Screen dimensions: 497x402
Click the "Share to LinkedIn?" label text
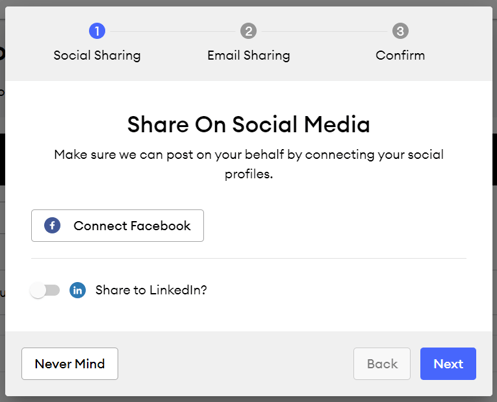151,290
